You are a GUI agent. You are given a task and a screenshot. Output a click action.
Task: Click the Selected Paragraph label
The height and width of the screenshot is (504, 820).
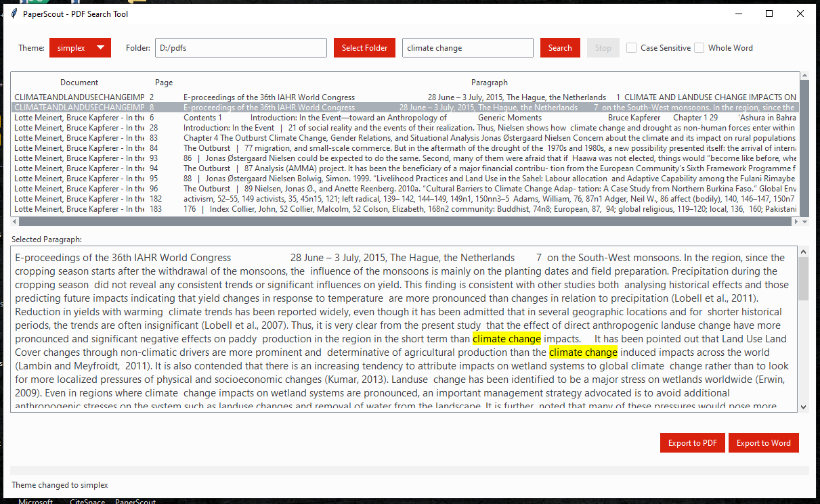tap(47, 239)
